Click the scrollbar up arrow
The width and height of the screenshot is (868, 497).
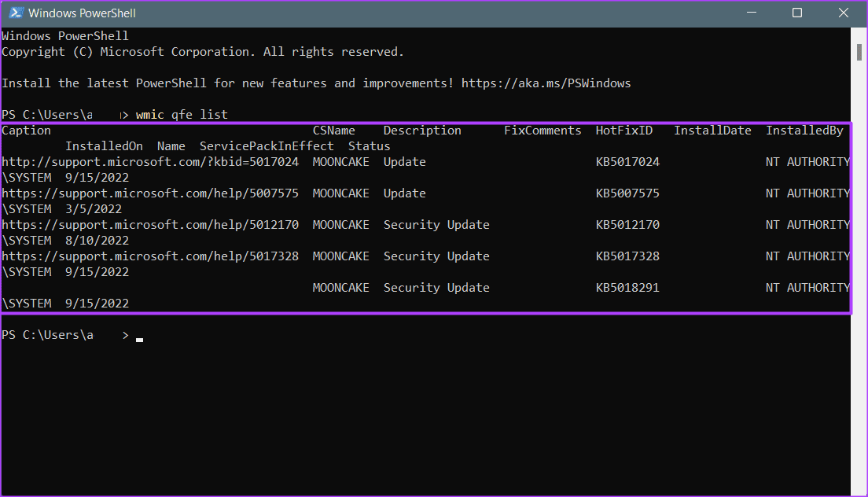click(x=859, y=34)
